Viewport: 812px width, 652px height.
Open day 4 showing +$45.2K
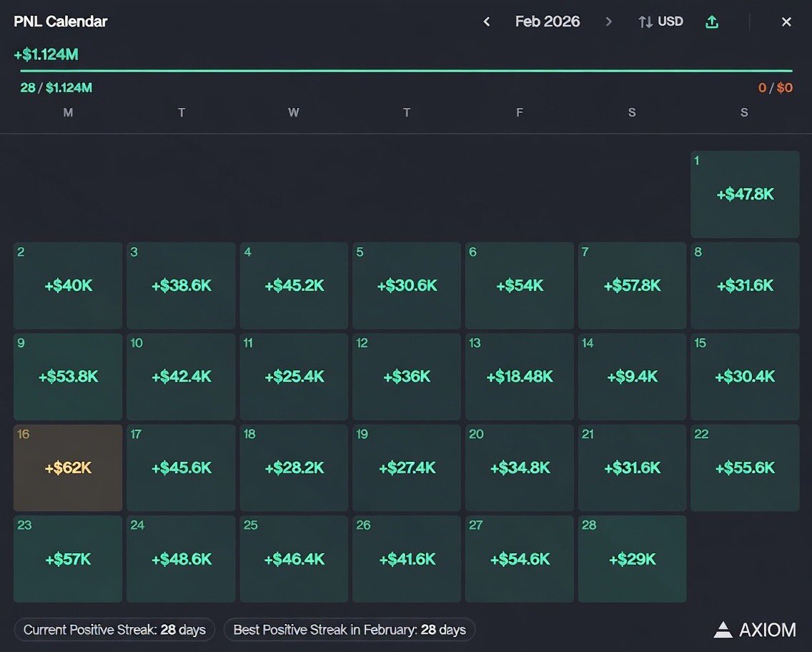click(294, 285)
